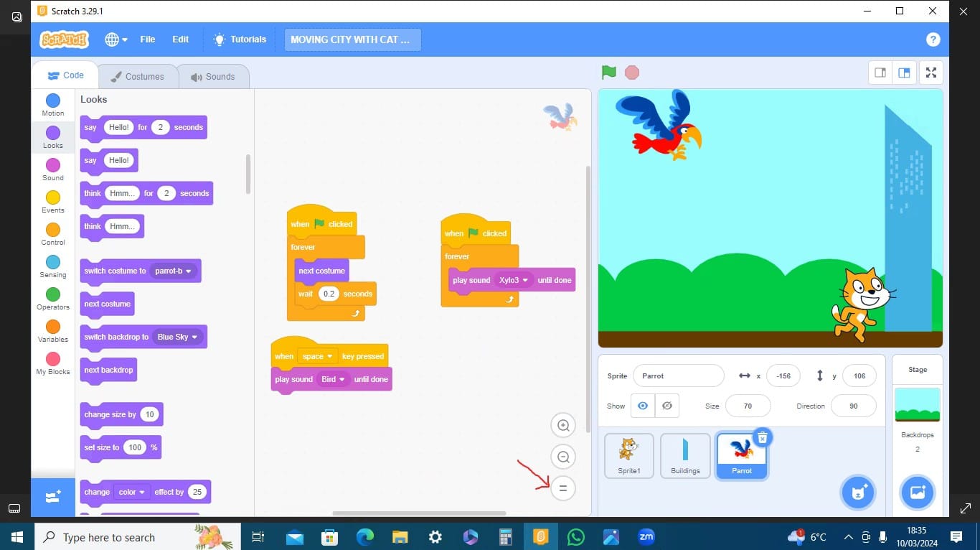Open the Sensing blocks category
The height and width of the screenshot is (550, 980).
pyautogui.click(x=52, y=266)
